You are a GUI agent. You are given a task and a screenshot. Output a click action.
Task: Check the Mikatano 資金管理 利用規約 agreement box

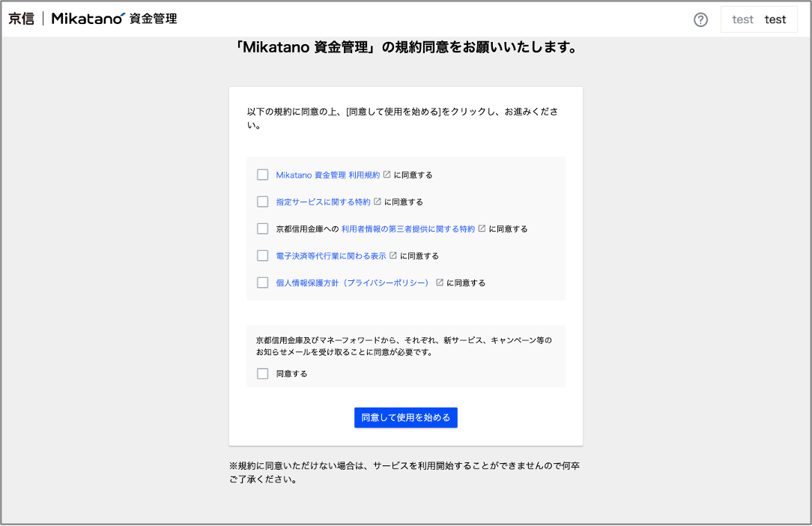click(263, 175)
